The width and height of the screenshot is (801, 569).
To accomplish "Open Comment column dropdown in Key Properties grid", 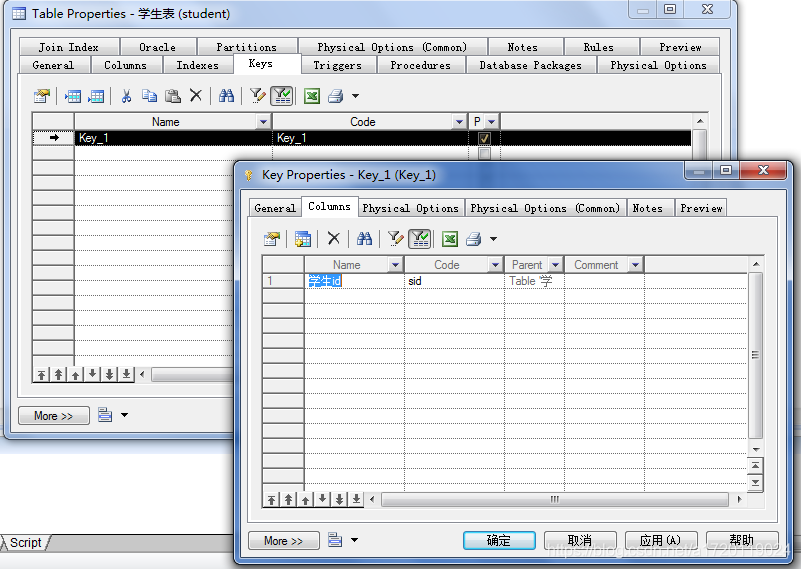I will point(635,265).
